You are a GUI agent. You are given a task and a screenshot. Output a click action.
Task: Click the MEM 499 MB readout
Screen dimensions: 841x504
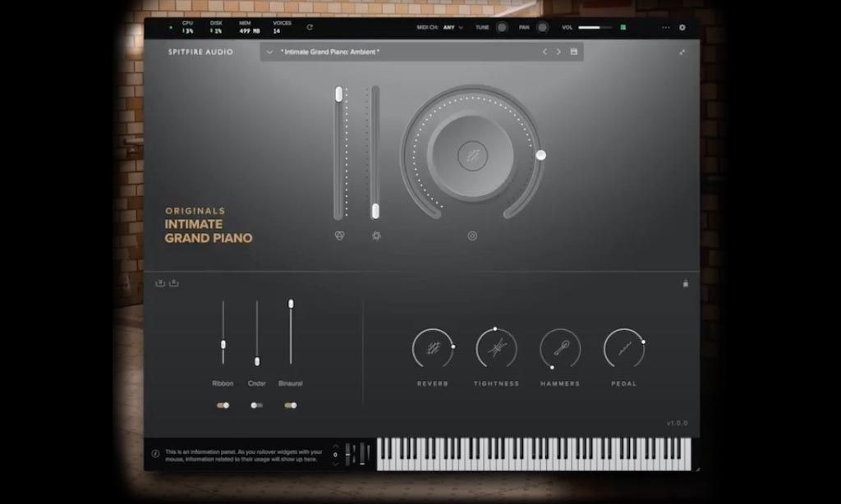[249, 27]
